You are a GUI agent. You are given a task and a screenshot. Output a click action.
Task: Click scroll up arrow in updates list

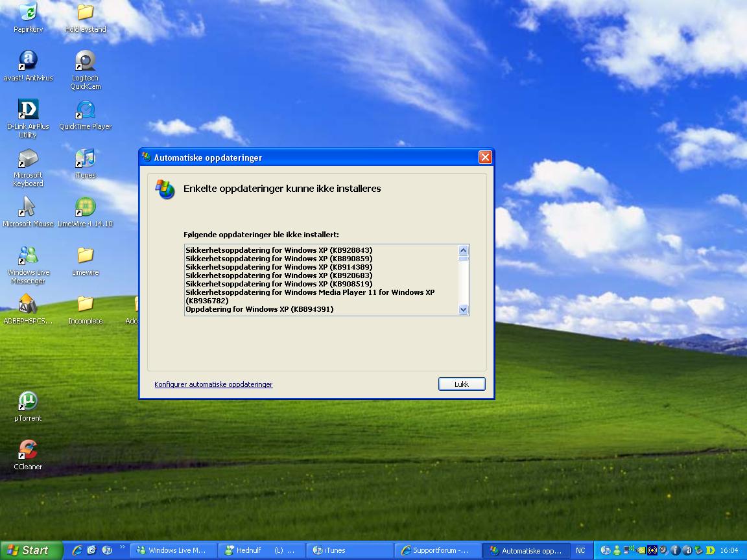tap(463, 250)
